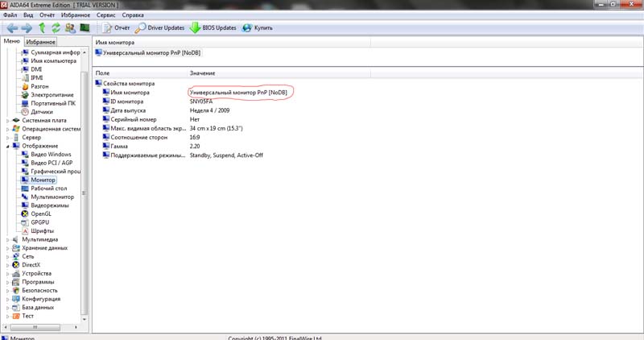Open the Файл menu

point(10,15)
